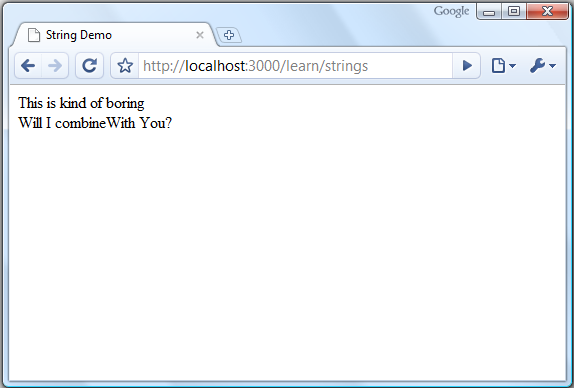This screenshot has height=388, width=574.
Task: Reload the page with the refresh icon
Action: pos(89,66)
